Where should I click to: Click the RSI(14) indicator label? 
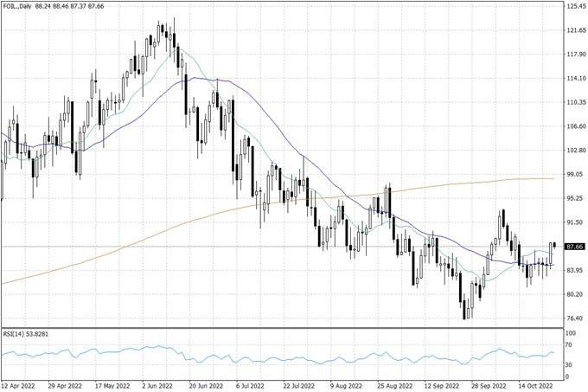pos(27,334)
